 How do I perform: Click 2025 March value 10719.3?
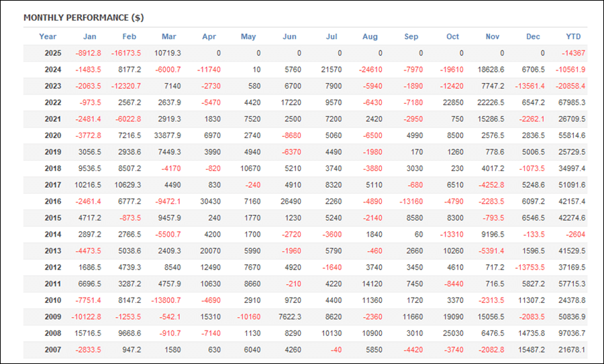[x=168, y=53]
